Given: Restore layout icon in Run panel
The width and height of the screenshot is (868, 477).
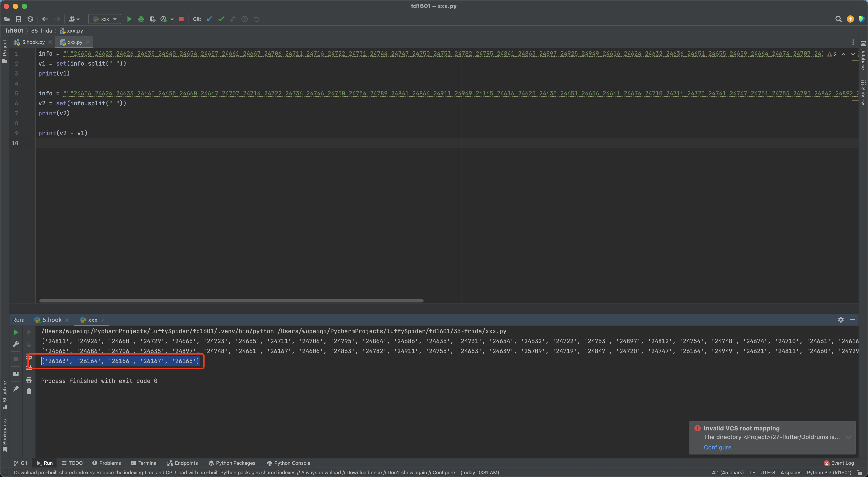Looking at the screenshot, I should [x=16, y=374].
